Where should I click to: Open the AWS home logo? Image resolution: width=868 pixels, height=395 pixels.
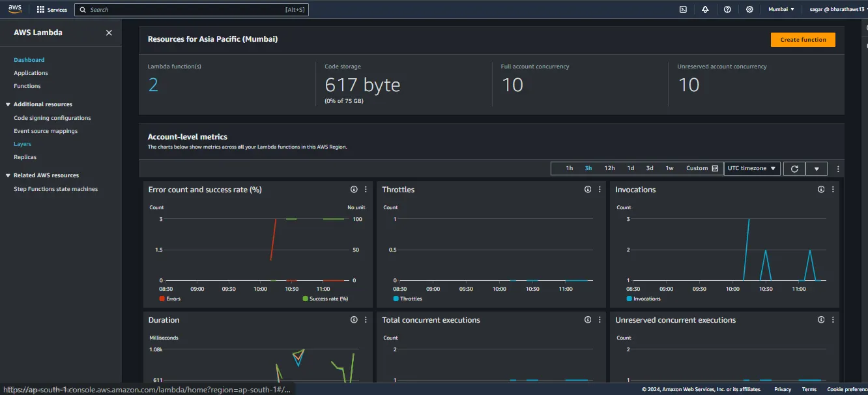[15, 9]
